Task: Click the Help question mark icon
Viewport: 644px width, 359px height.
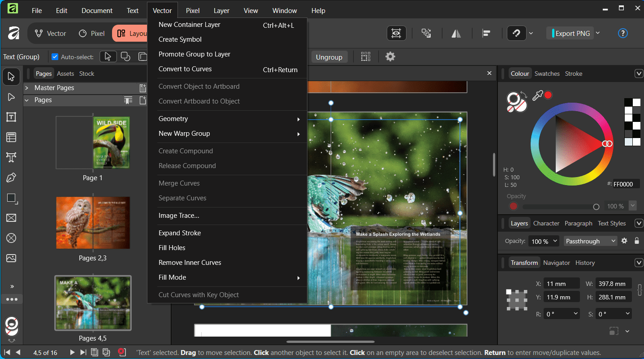Action: [622, 33]
